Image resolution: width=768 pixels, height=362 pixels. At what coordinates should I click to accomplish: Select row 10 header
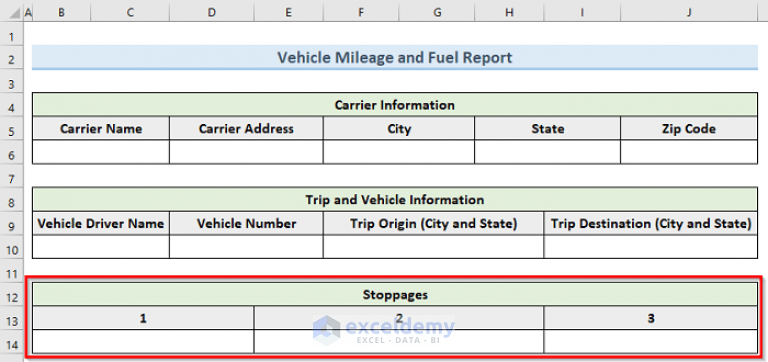tap(12, 247)
